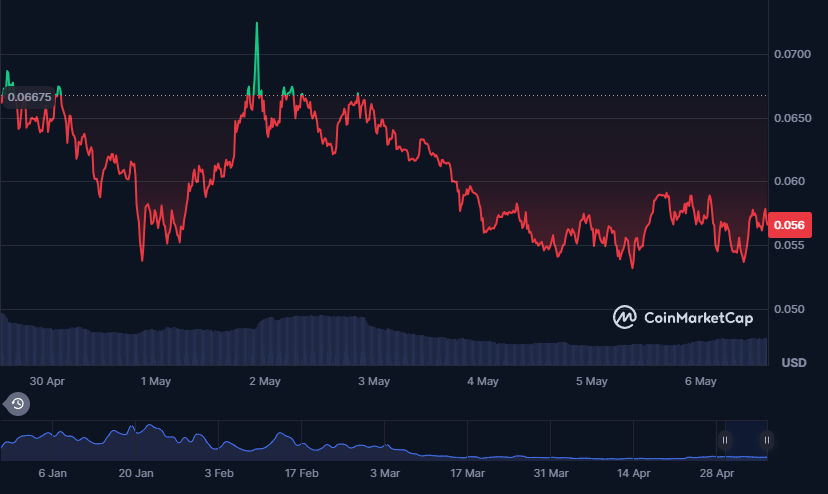This screenshot has width=828, height=494.
Task: Click the 1 May date label
Action: 156,381
